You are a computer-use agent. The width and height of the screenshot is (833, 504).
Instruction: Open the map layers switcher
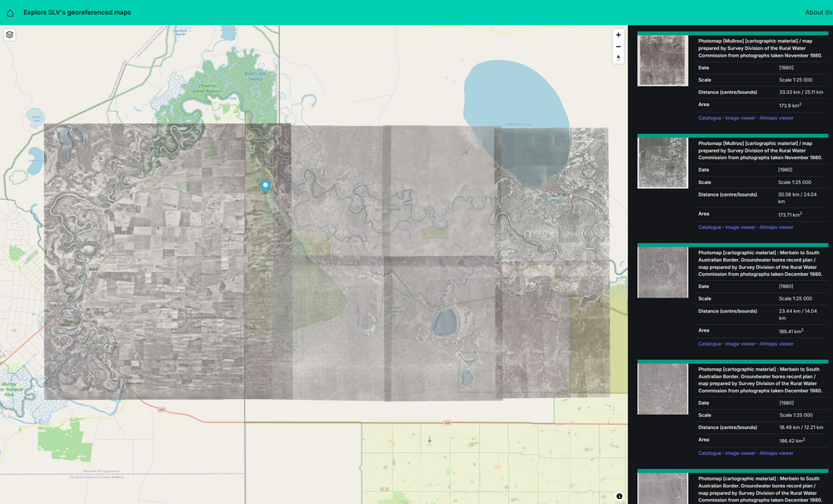[x=10, y=35]
